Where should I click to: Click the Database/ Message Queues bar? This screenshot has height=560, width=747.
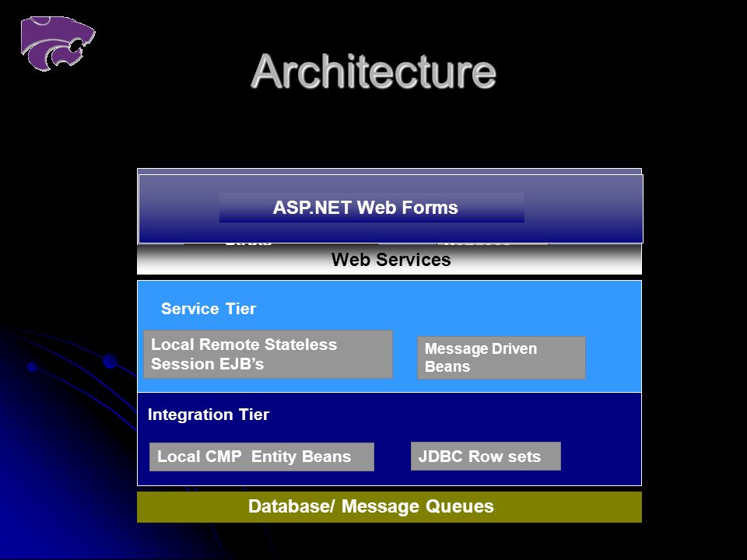point(389,506)
